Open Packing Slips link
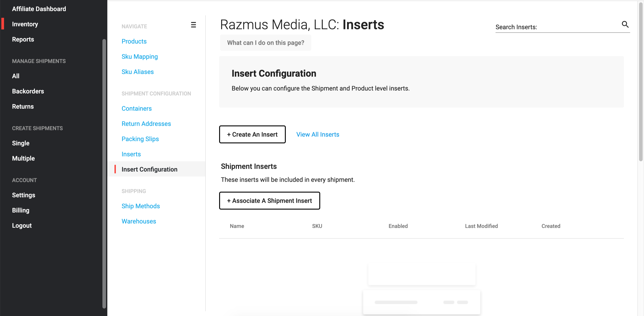The image size is (644, 316). coord(140,139)
